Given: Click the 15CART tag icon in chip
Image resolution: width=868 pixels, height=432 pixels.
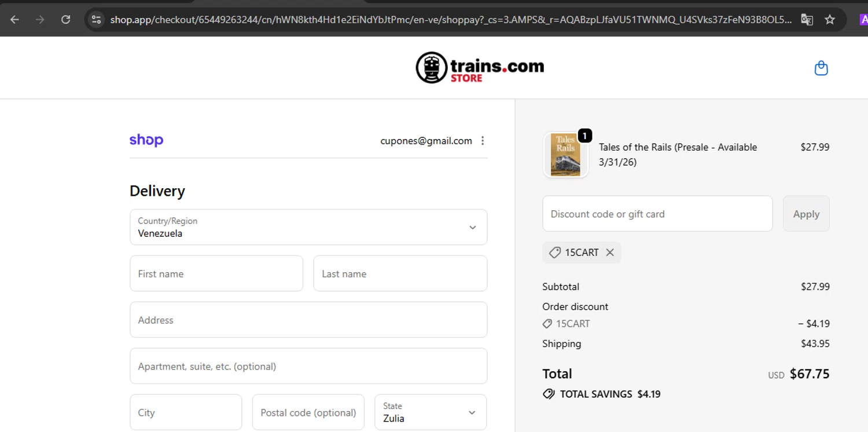Looking at the screenshot, I should click(x=555, y=252).
